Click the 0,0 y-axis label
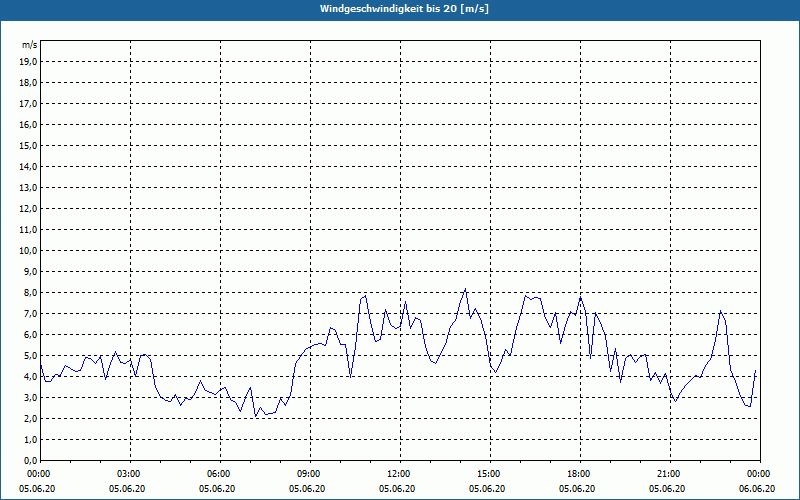Viewport: 800px width, 500px height. 30,461
